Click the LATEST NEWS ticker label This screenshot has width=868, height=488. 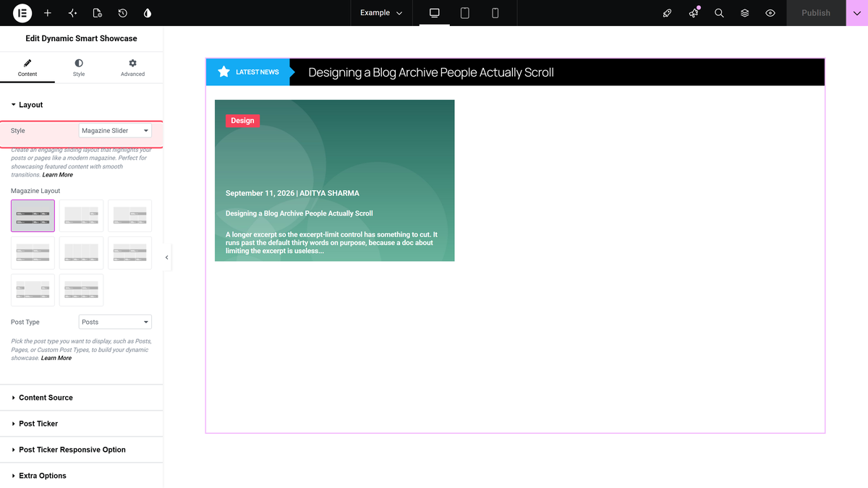pos(258,72)
